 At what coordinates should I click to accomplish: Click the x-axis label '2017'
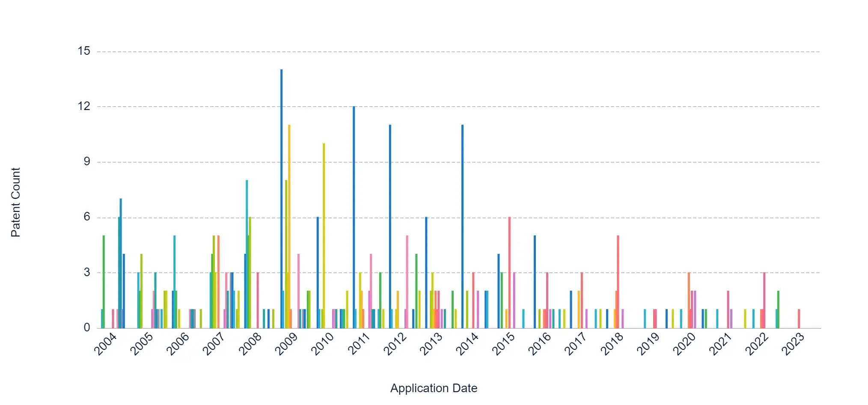(x=576, y=344)
